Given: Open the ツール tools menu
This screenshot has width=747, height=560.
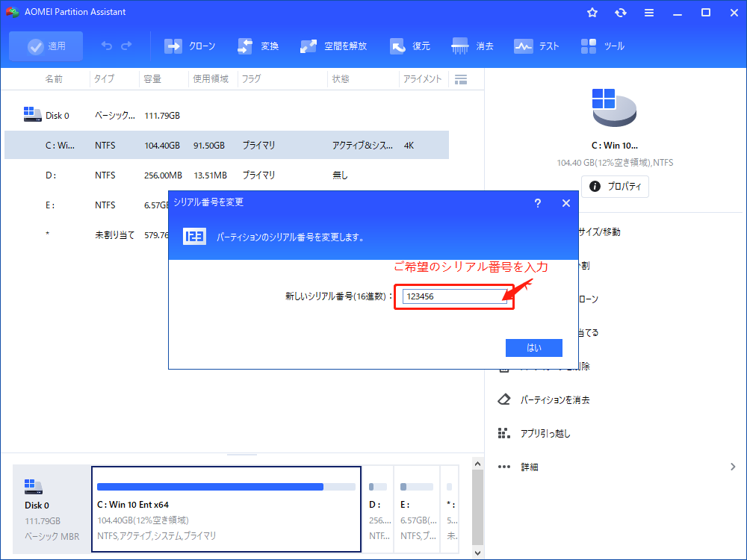Looking at the screenshot, I should (x=603, y=46).
